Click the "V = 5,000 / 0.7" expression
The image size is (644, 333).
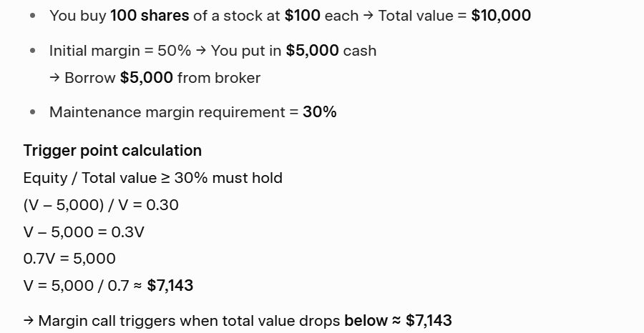[x=74, y=286]
